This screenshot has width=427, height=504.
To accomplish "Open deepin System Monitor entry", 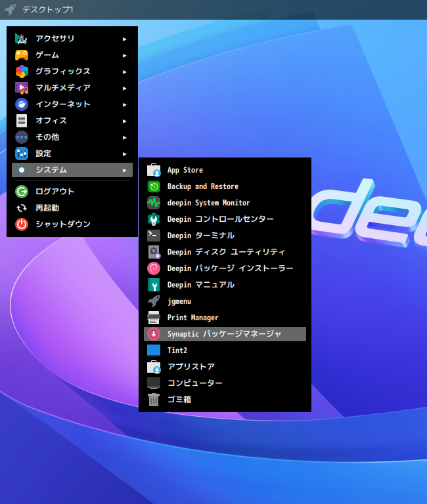I will (225, 203).
